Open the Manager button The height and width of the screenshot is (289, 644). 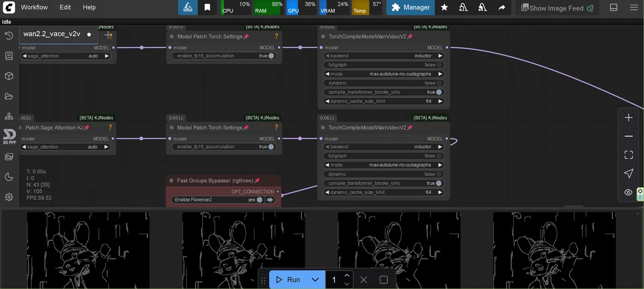point(411,8)
